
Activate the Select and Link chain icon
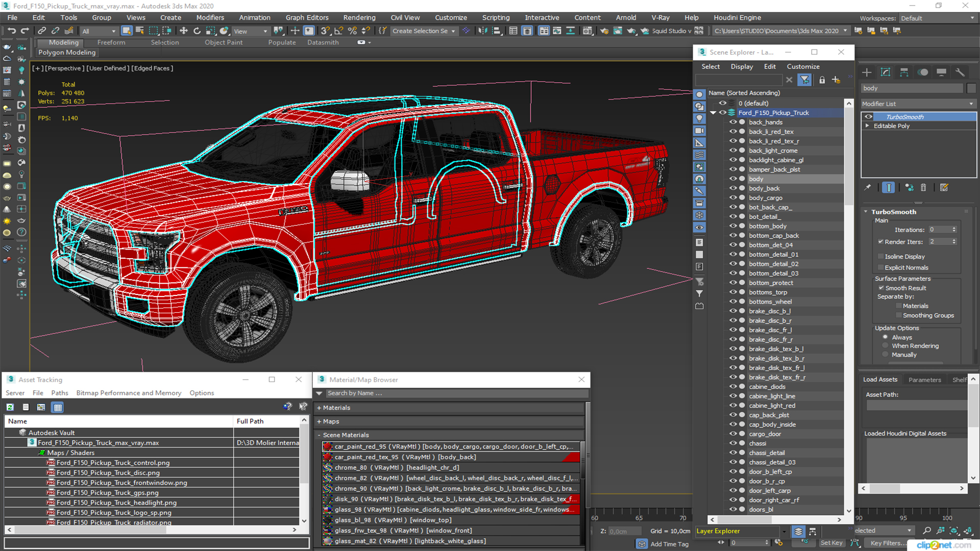point(42,31)
